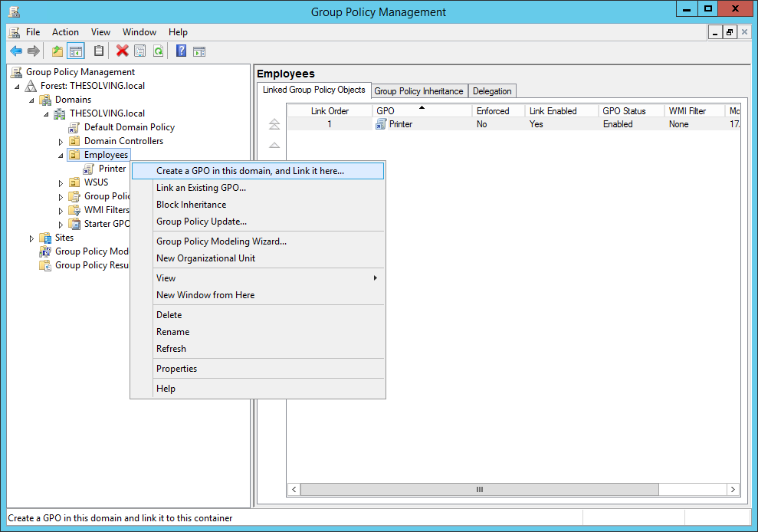Click the Printer GPO icon in list
Screen dimensions: 758x532
coord(381,124)
